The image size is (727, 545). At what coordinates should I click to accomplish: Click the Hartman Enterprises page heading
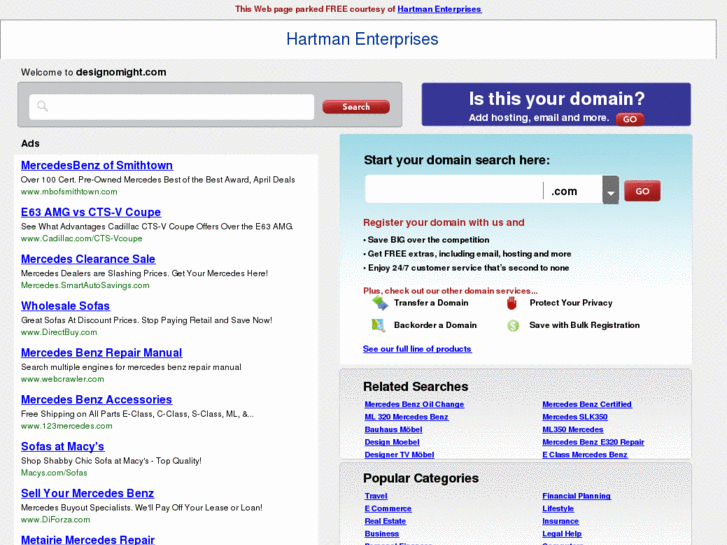(x=362, y=39)
